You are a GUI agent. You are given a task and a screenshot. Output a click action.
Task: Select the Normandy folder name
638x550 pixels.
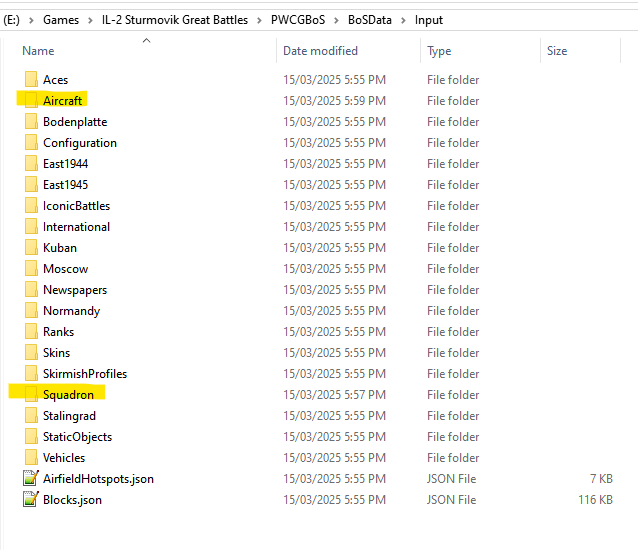pyautogui.click(x=72, y=311)
